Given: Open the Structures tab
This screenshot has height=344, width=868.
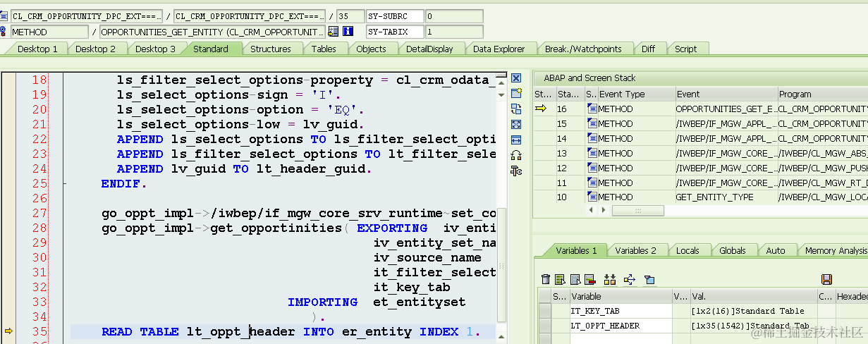Looking at the screenshot, I should (271, 49).
